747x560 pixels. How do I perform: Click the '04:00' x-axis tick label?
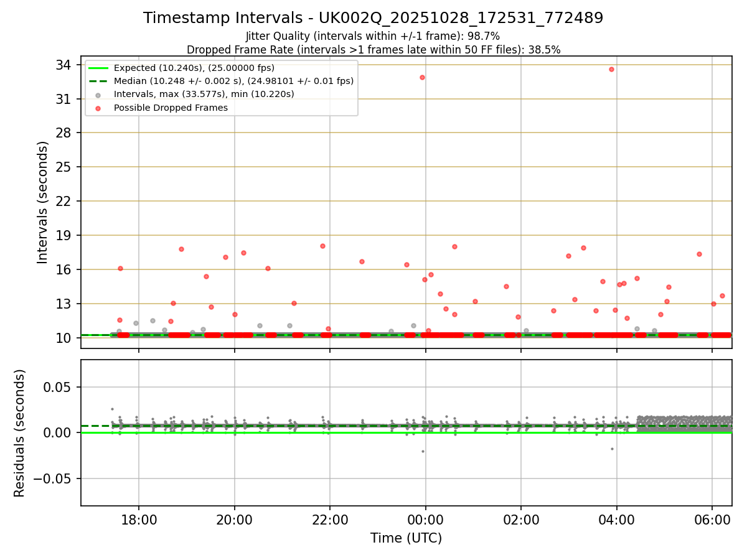[617, 520]
